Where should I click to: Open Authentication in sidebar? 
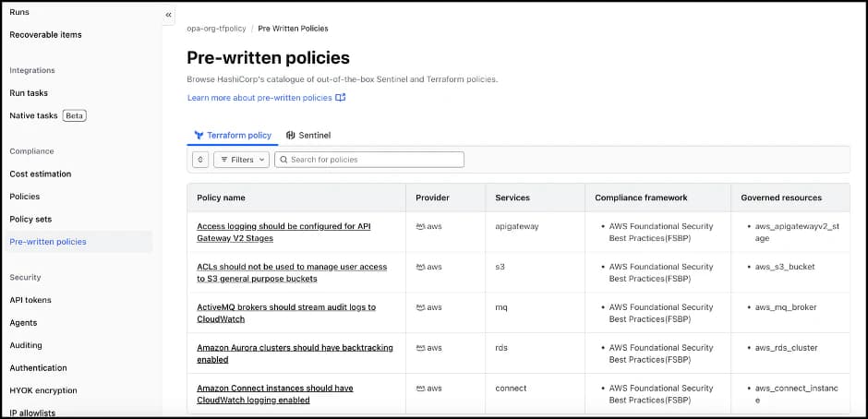(38, 368)
